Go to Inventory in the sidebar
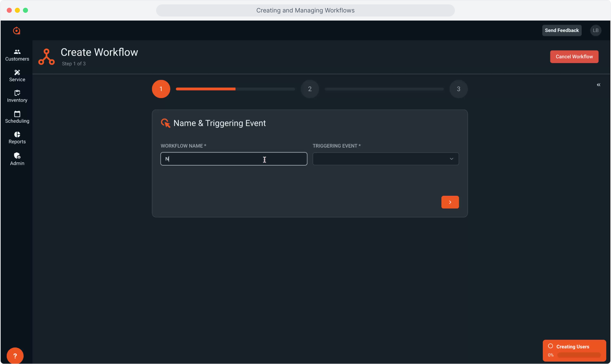The height and width of the screenshot is (364, 611). [17, 96]
